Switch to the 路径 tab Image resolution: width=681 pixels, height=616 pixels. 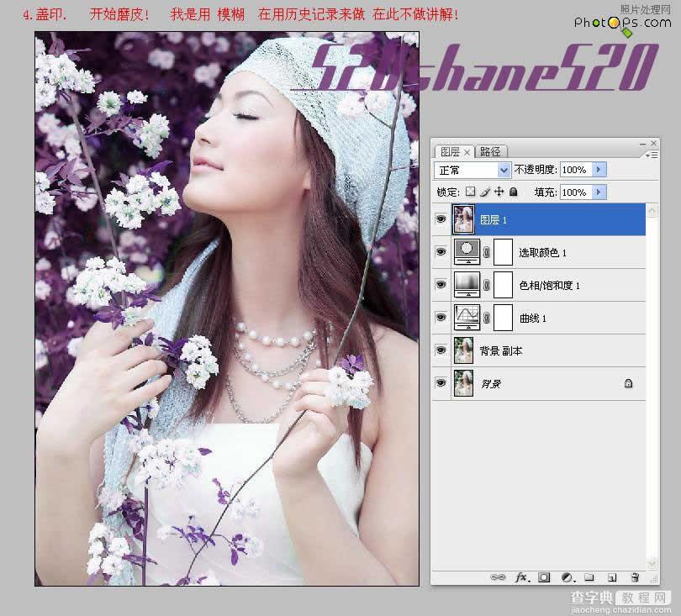point(490,151)
